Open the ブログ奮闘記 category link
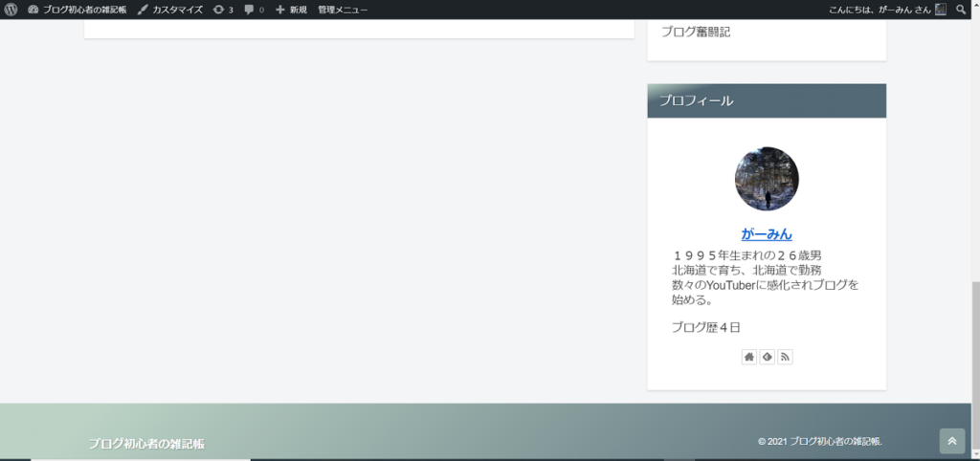Viewport: 980px width, 461px height. click(696, 33)
